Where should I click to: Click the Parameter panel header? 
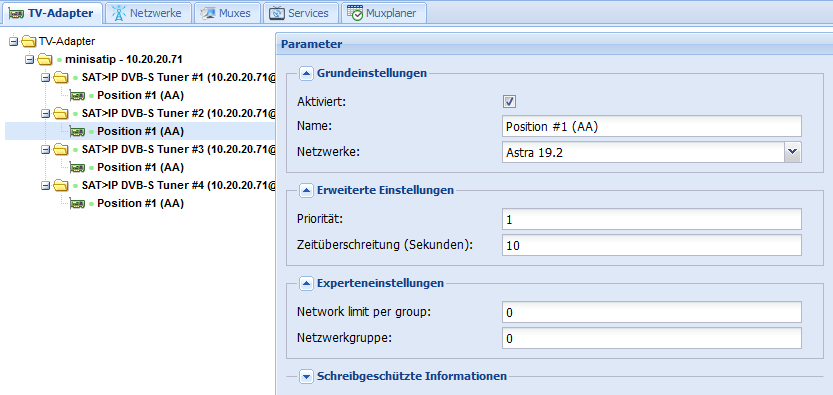[x=554, y=44]
